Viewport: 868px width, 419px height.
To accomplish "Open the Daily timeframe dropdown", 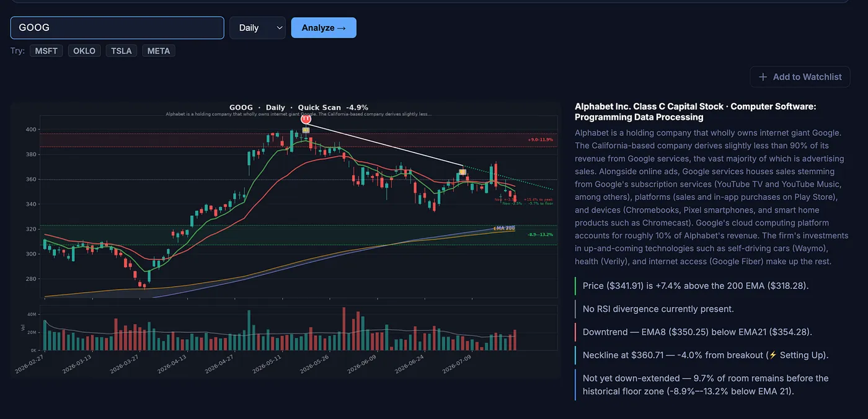I will (x=257, y=28).
